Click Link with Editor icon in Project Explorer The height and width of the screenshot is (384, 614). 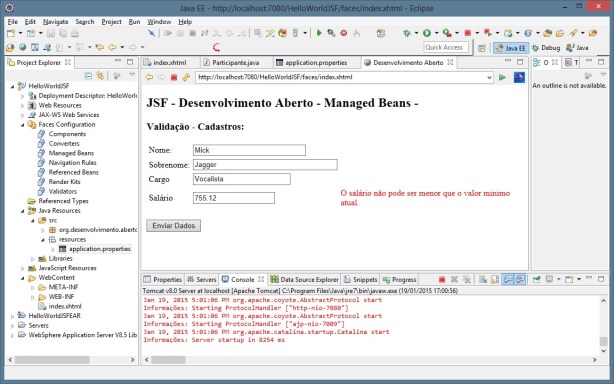pyautogui.click(x=101, y=76)
